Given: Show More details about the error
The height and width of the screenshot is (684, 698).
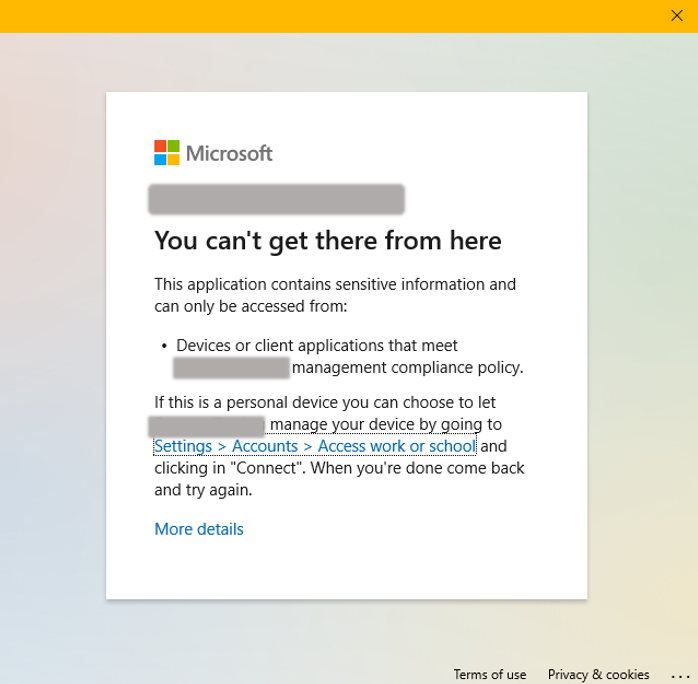Looking at the screenshot, I should (199, 529).
